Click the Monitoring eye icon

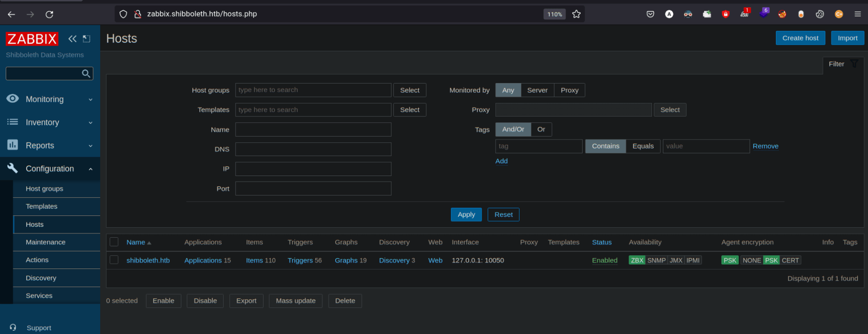13,98
